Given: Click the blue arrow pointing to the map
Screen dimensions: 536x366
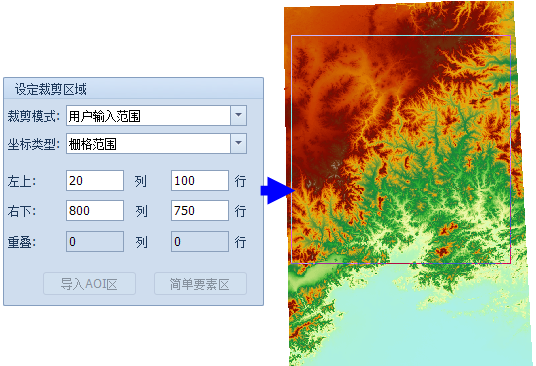Looking at the screenshot, I should click(278, 191).
